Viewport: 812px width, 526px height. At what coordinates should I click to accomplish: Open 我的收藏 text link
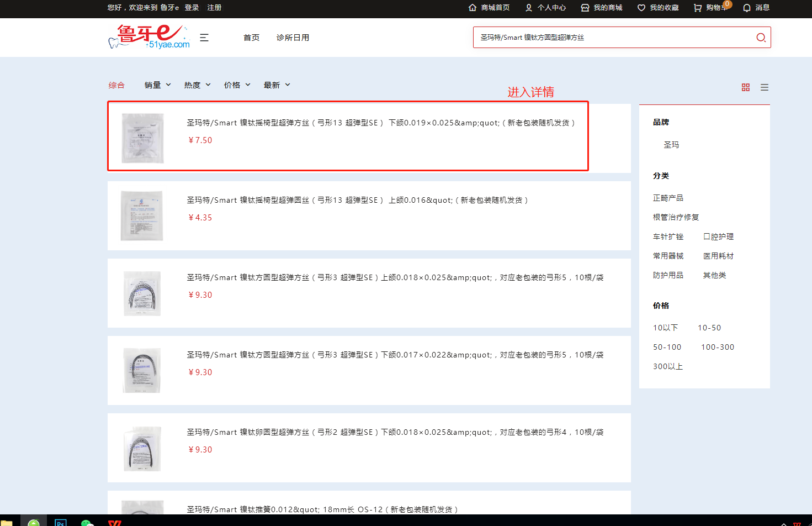pyautogui.click(x=664, y=8)
